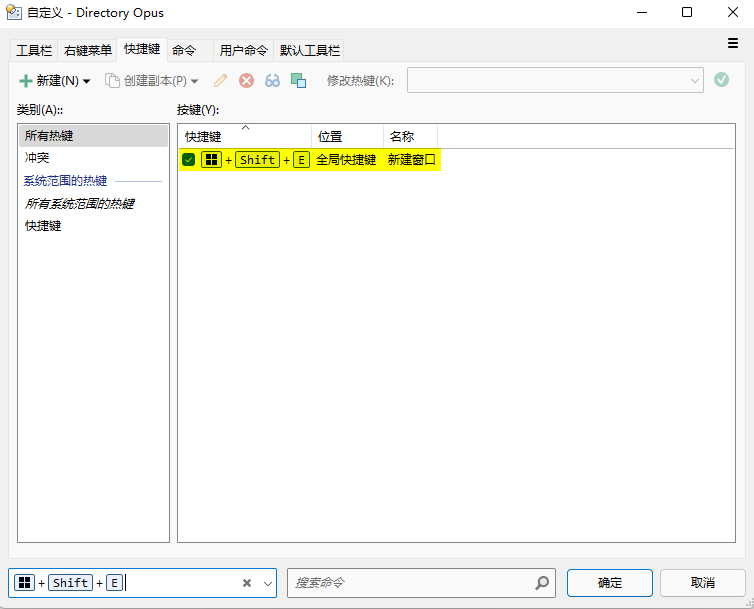Viewport: 754px width, 609px height.
Task: Select 所有热键 category
Action: (93, 136)
